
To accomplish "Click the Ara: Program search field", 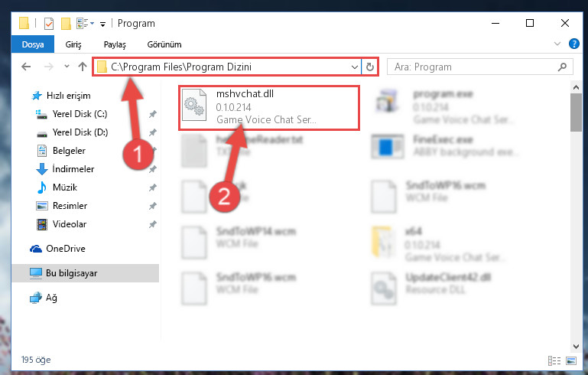I will click(476, 67).
